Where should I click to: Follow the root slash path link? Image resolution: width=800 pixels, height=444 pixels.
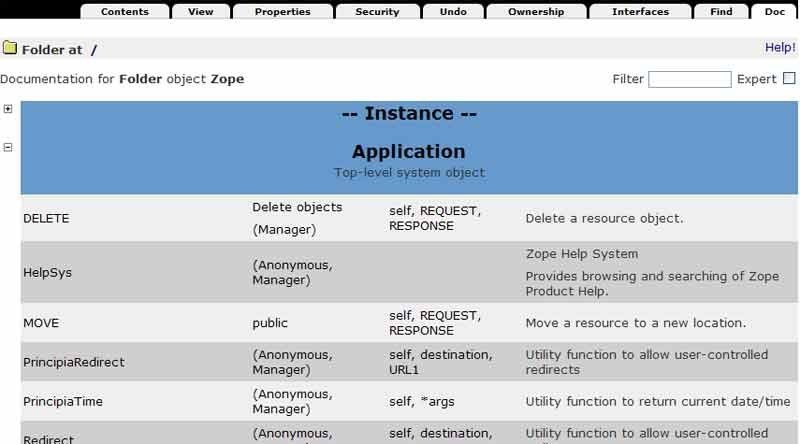[x=94, y=49]
